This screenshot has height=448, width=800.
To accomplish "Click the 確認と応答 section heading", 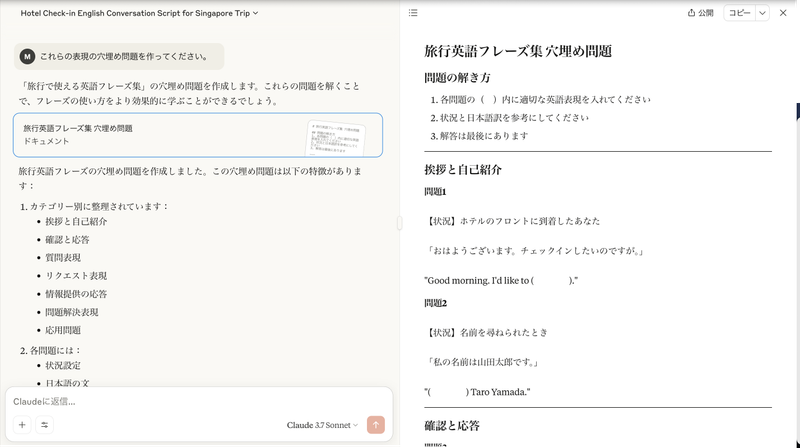I will tap(452, 426).
